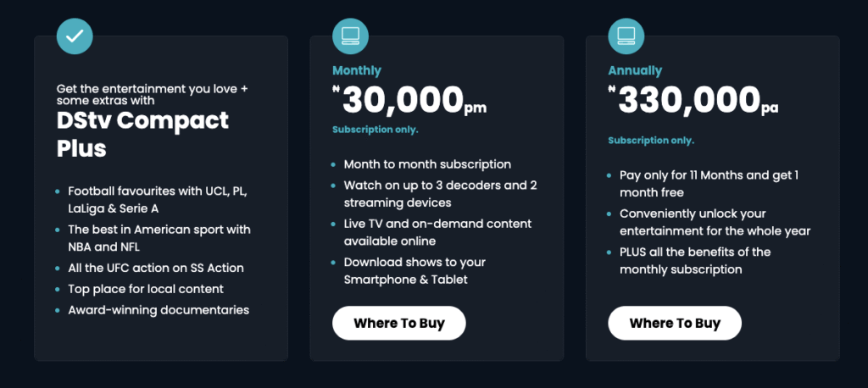Click the laptop icon above Monthly plan
The image size is (868, 388).
pyautogui.click(x=350, y=36)
